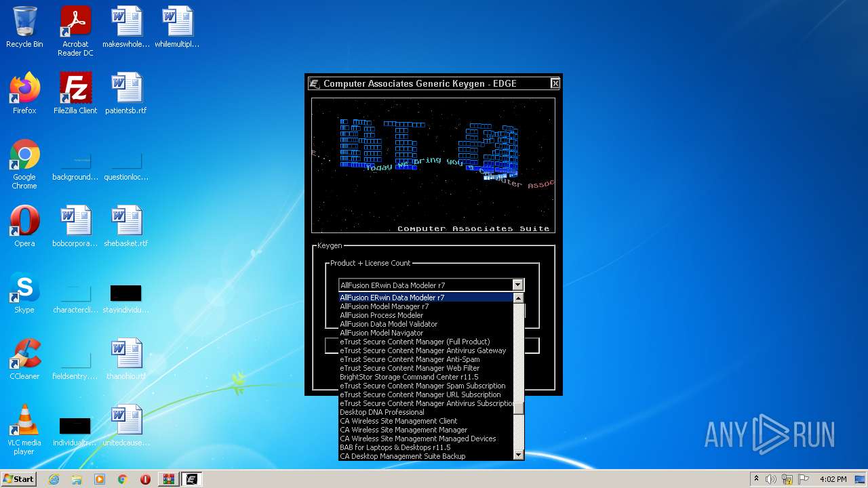868x488 pixels.
Task: Choose eTrust Secure Content Manager (Full Product)
Action: coord(426,342)
